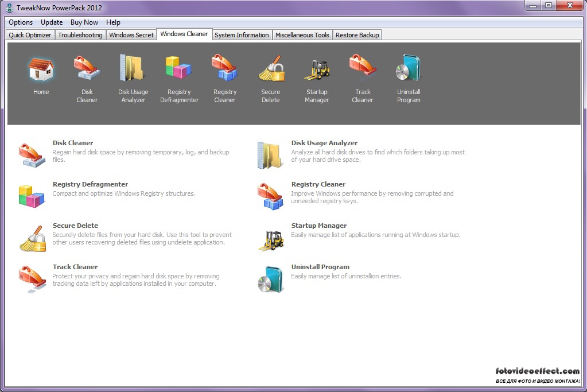Click the TweakNow app icon in title bar
This screenshot has width=587, height=392.
point(9,8)
